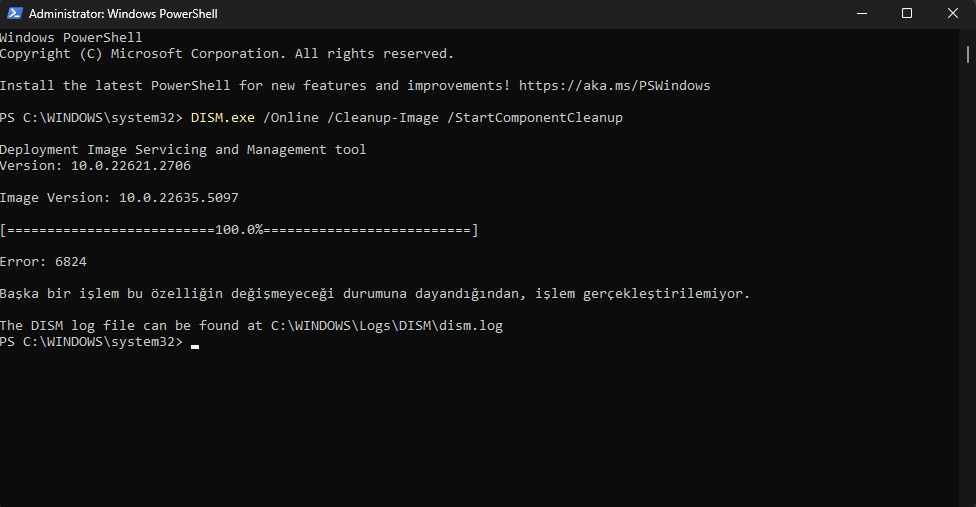Click the Microsoft Corporation copyright line
The image size is (976, 507).
(226, 54)
